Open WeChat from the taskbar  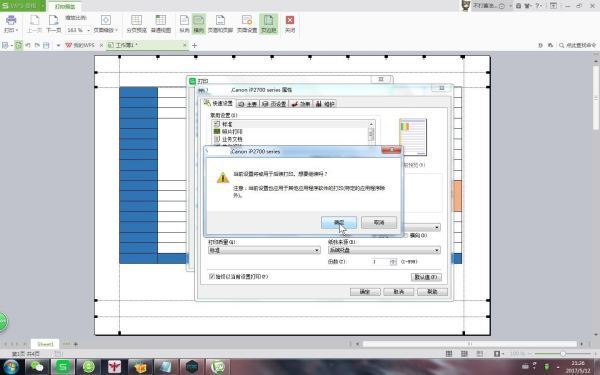pyautogui.click(x=37, y=367)
